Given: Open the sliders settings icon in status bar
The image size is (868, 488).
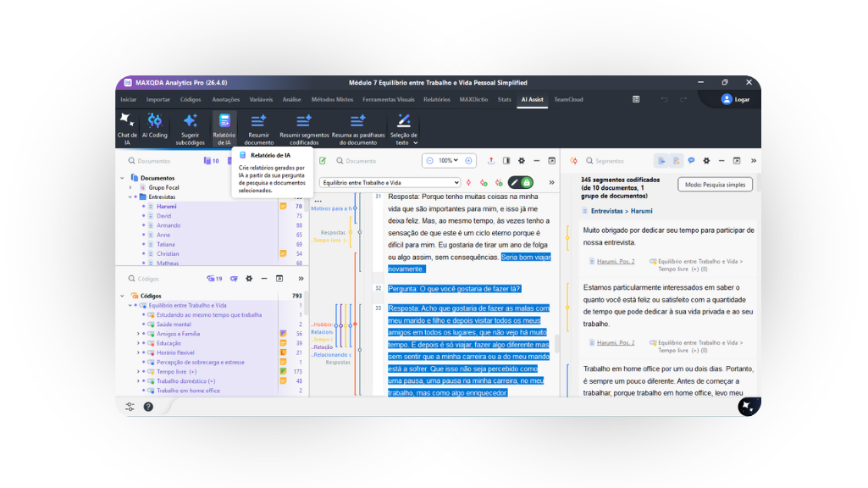Looking at the screenshot, I should click(130, 407).
